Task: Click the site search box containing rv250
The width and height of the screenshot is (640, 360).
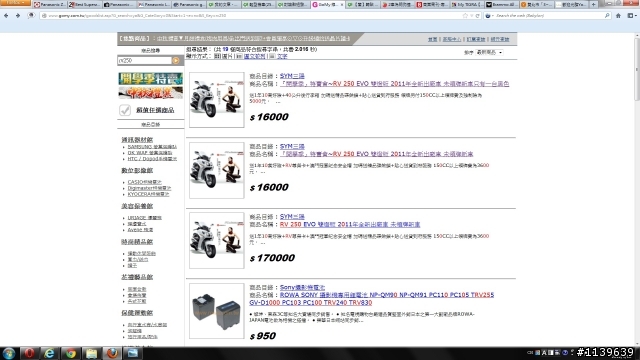Action: coord(144,60)
